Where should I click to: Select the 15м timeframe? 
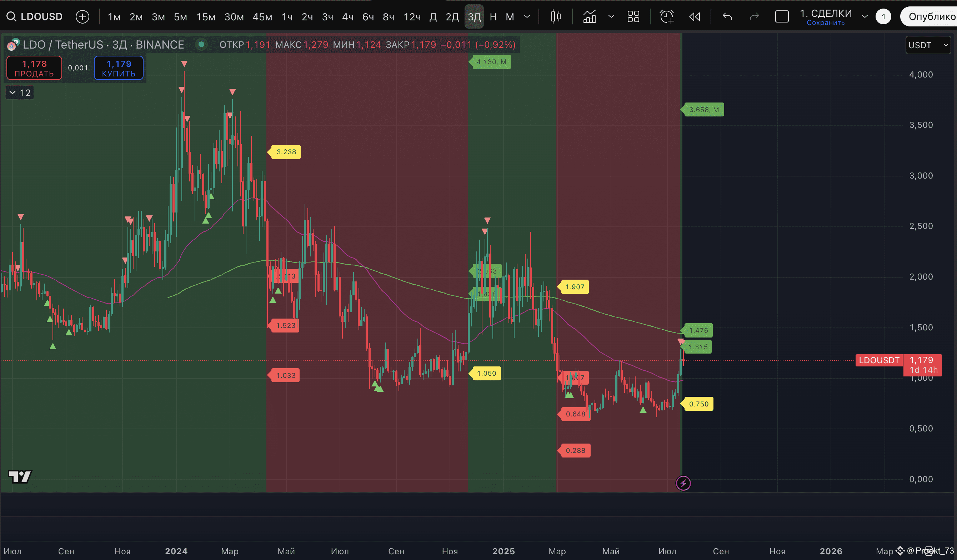pyautogui.click(x=206, y=17)
